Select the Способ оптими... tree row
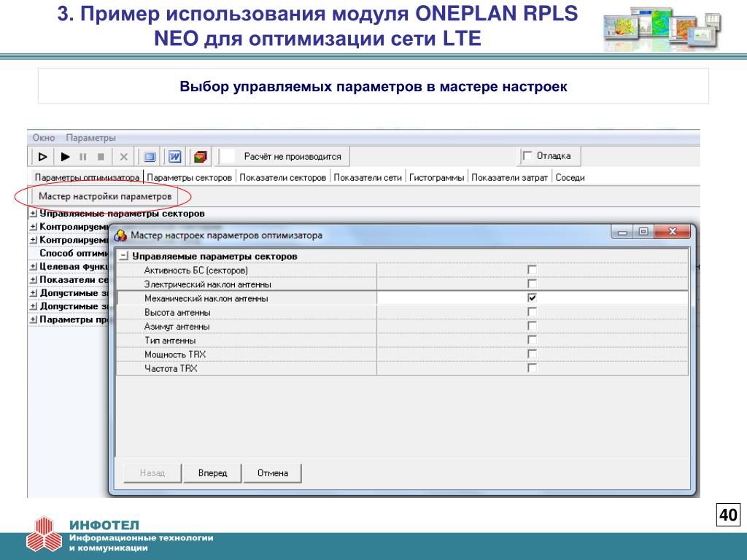The width and height of the screenshot is (747, 560). click(x=74, y=253)
